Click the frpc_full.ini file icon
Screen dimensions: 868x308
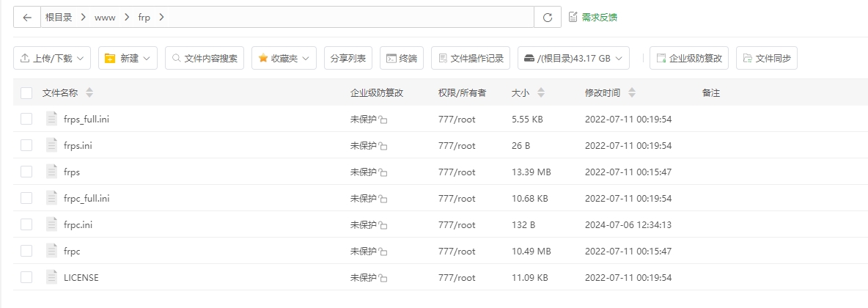[52, 198]
